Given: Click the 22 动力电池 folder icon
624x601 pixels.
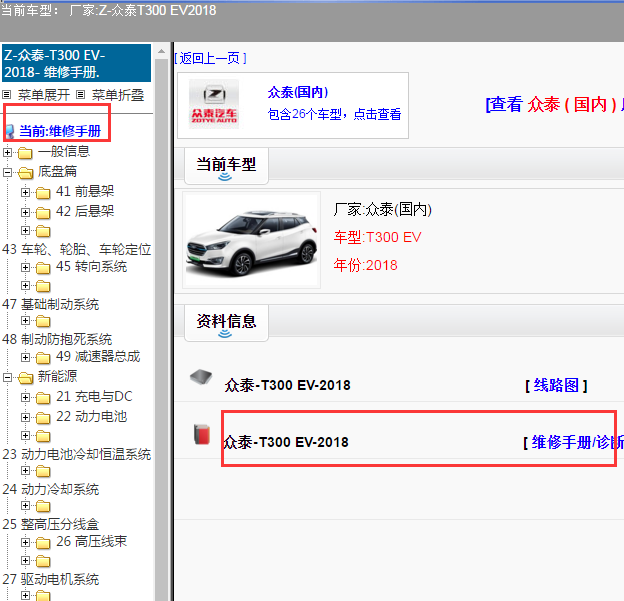Looking at the screenshot, I should tap(43, 417).
